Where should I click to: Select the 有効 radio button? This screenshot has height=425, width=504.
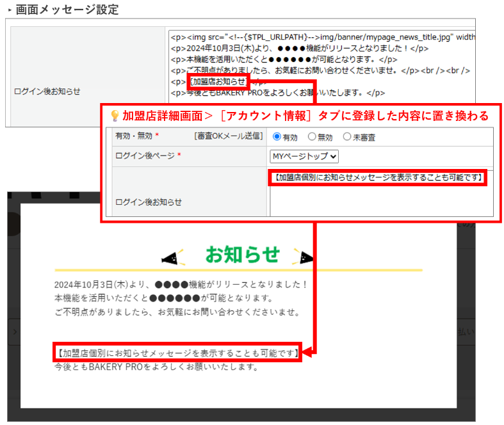click(x=277, y=136)
